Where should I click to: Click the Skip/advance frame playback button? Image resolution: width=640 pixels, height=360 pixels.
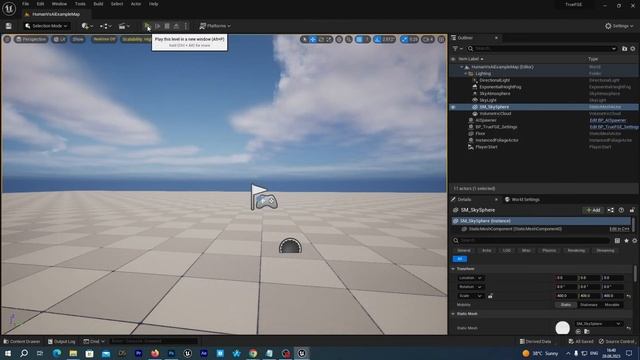(158, 26)
